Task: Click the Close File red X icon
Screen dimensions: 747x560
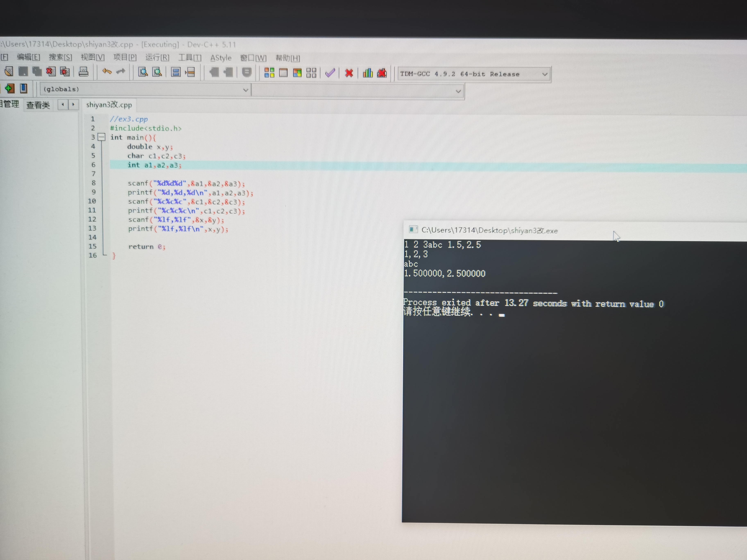Action: [51, 71]
